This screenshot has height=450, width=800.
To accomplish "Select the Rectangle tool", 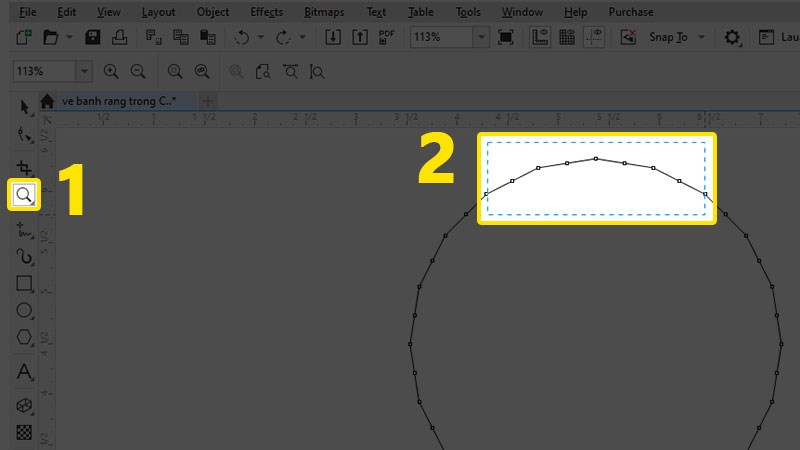I will (x=24, y=284).
